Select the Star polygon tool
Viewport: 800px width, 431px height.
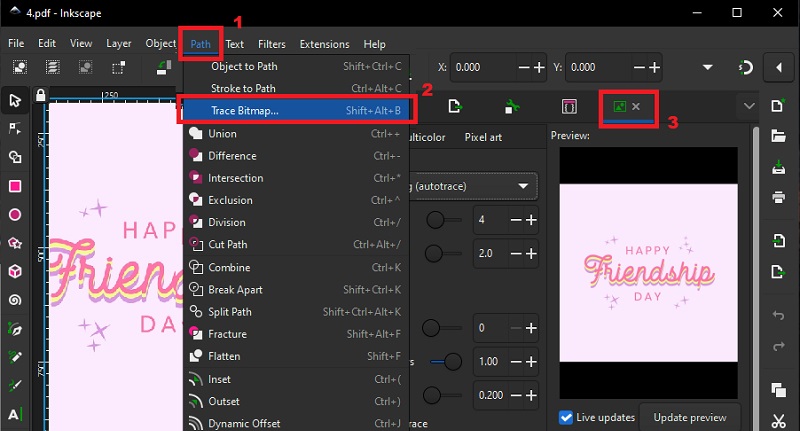coord(15,243)
